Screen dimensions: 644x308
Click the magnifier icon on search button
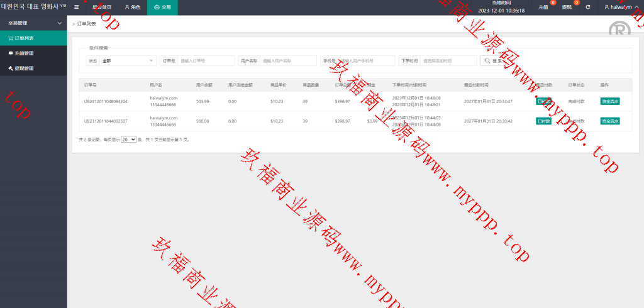pyautogui.click(x=487, y=61)
